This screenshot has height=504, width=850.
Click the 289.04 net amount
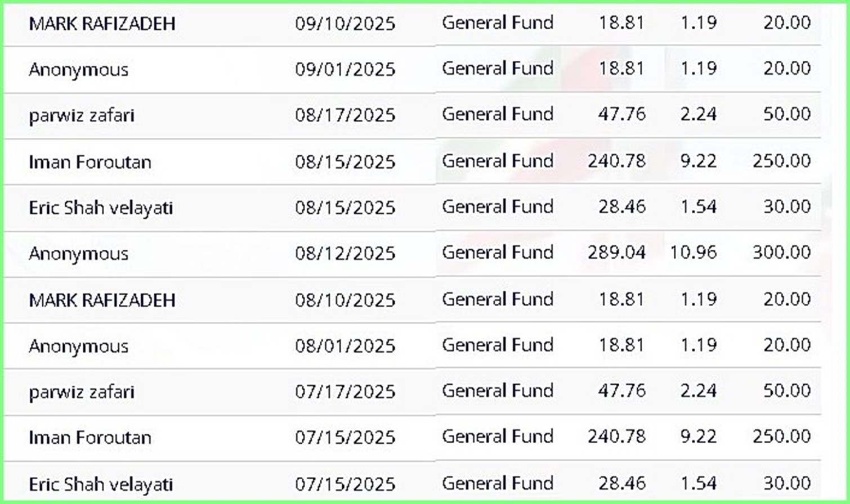[616, 252]
